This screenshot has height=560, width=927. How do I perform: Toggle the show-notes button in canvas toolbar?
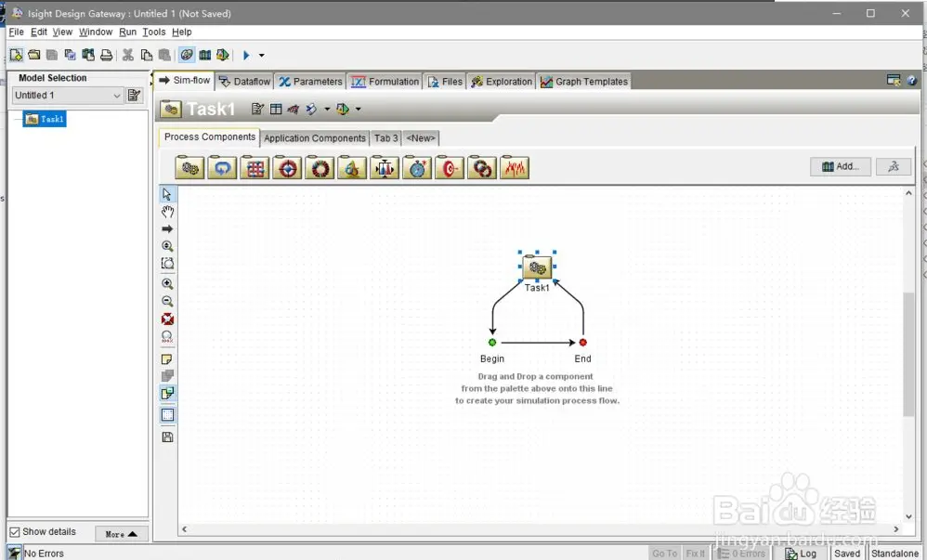(167, 393)
